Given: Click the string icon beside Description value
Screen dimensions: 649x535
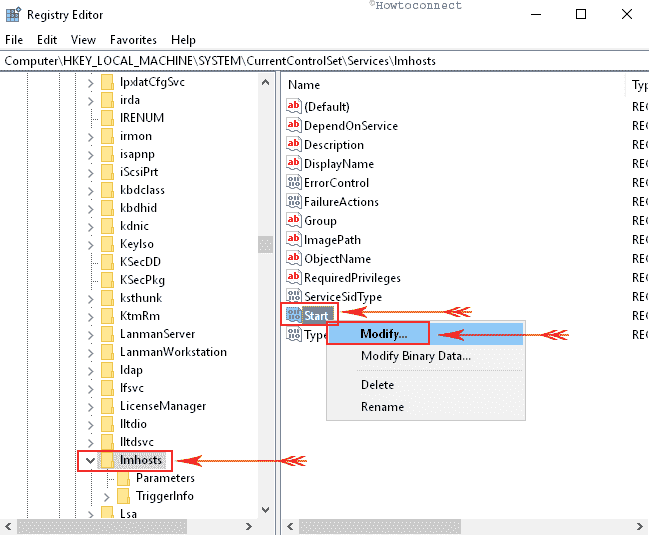Looking at the screenshot, I should pos(293,144).
